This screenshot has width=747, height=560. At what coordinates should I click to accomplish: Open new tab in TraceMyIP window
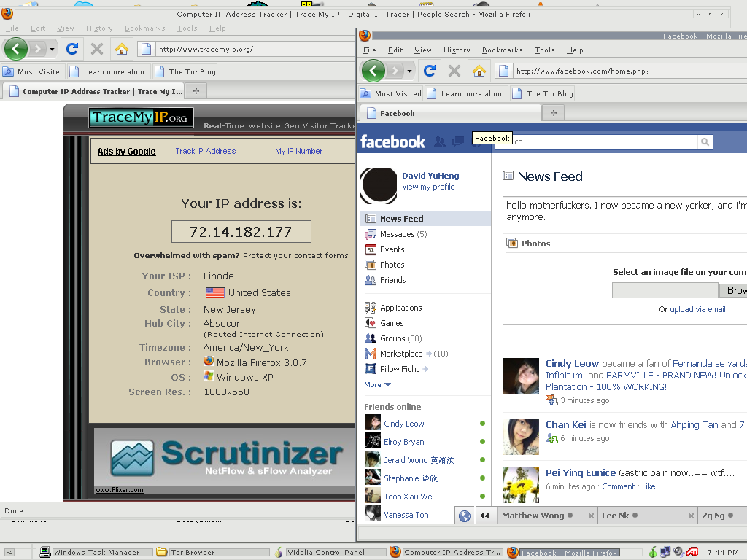(196, 90)
